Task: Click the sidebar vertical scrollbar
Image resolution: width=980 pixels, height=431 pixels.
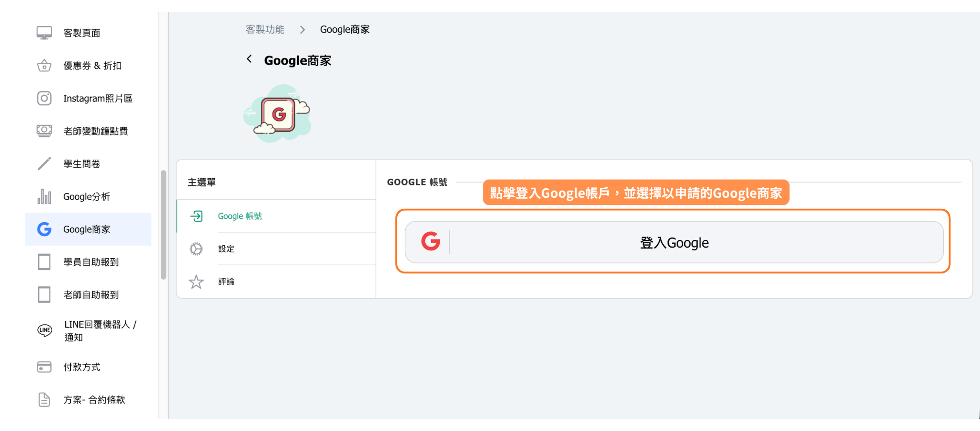Action: point(164,224)
